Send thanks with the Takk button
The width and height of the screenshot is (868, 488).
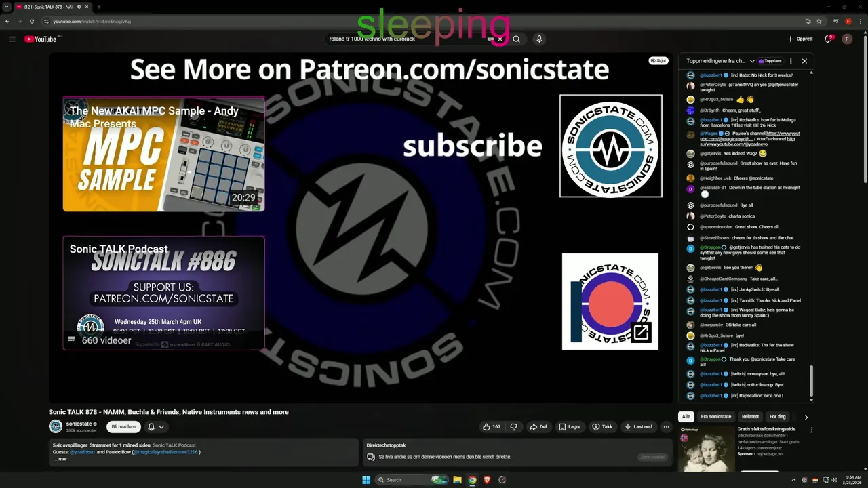602,427
